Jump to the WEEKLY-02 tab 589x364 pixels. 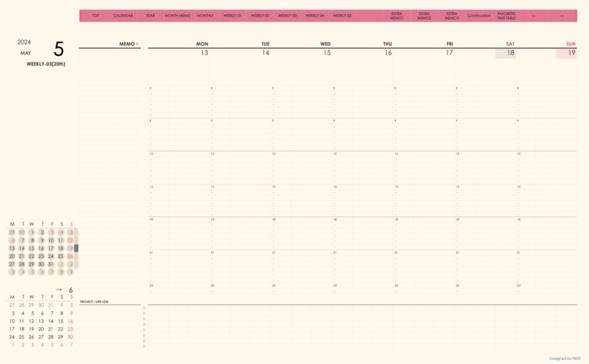(260, 16)
